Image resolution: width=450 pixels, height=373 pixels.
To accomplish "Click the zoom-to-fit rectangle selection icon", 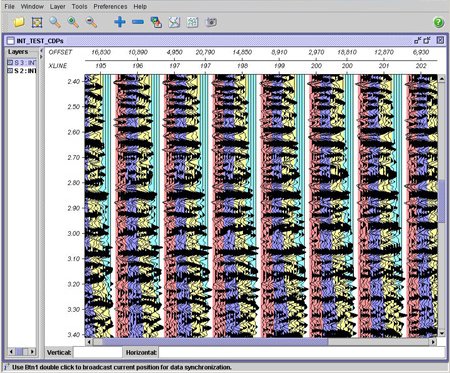I will coord(37,22).
